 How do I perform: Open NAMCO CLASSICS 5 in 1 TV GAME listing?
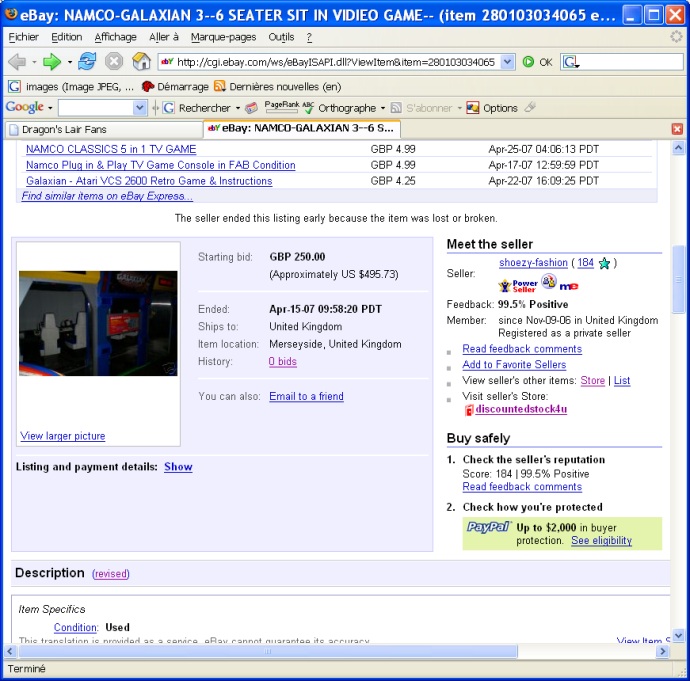pos(111,149)
